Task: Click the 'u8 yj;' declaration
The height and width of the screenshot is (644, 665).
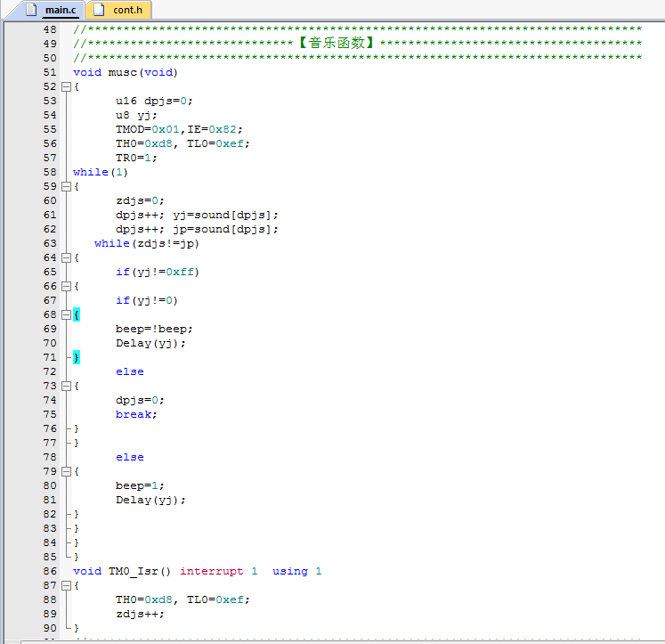Action: (x=136, y=116)
